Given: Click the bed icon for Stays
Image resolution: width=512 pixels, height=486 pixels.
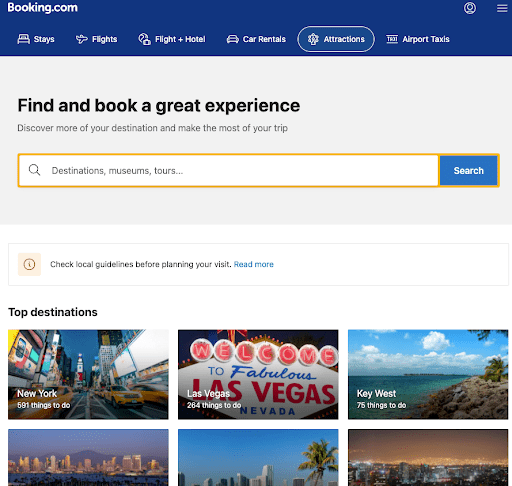Looking at the screenshot, I should pos(23,39).
